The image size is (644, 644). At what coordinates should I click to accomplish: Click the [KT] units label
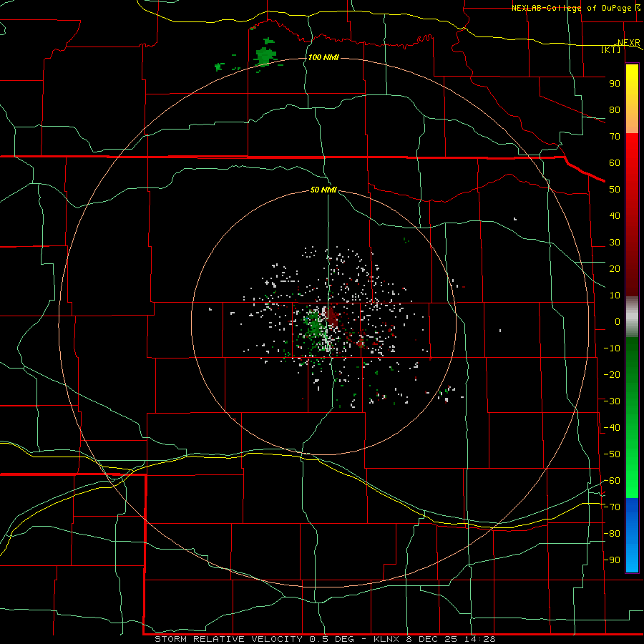click(x=610, y=49)
